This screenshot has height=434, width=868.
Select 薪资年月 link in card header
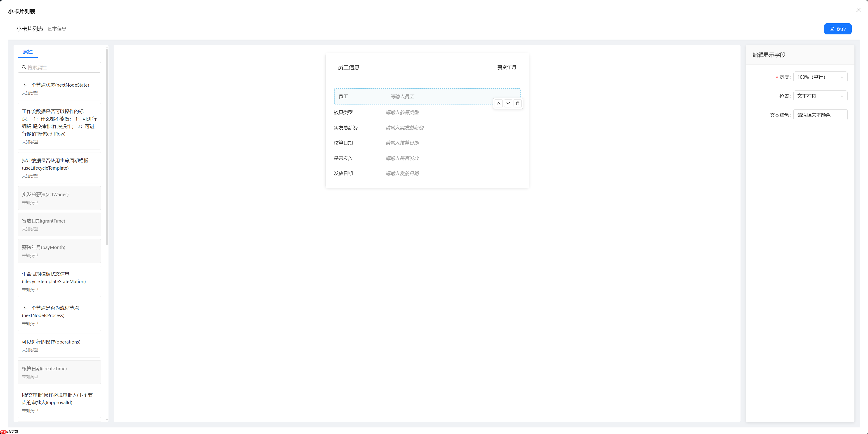coord(506,67)
